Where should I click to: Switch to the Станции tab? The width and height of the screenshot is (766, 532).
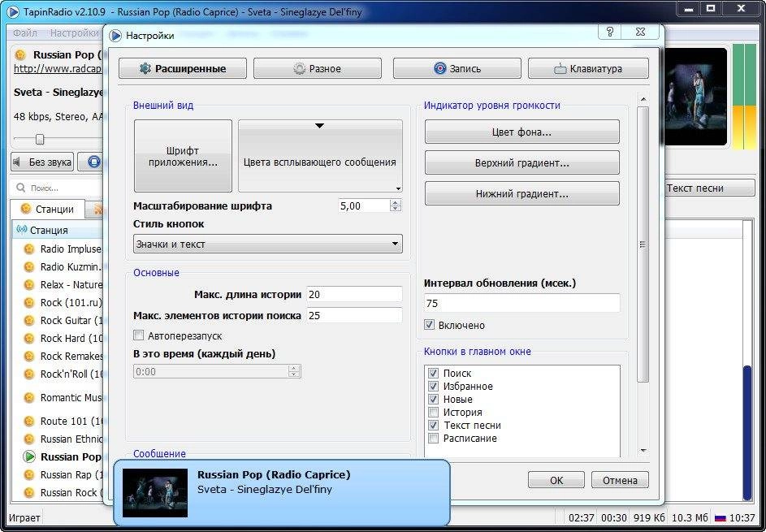47,209
